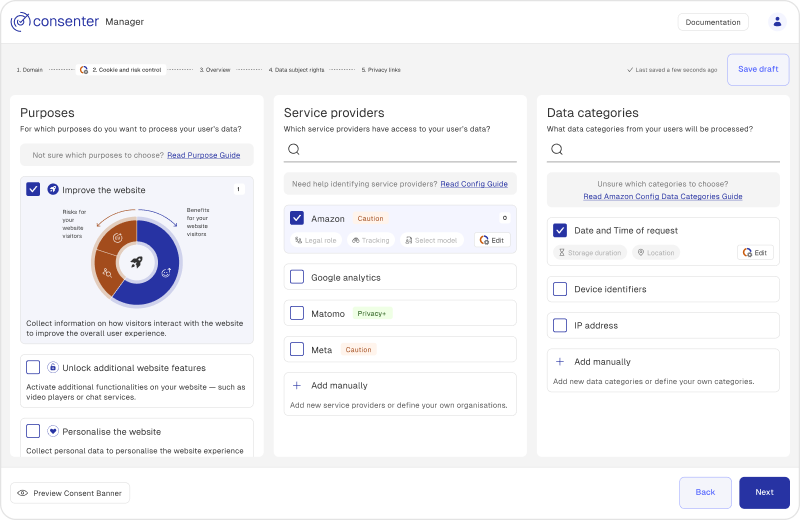The width and height of the screenshot is (800, 520).
Task: Go to step 5. Privacy links
Action: click(381, 70)
